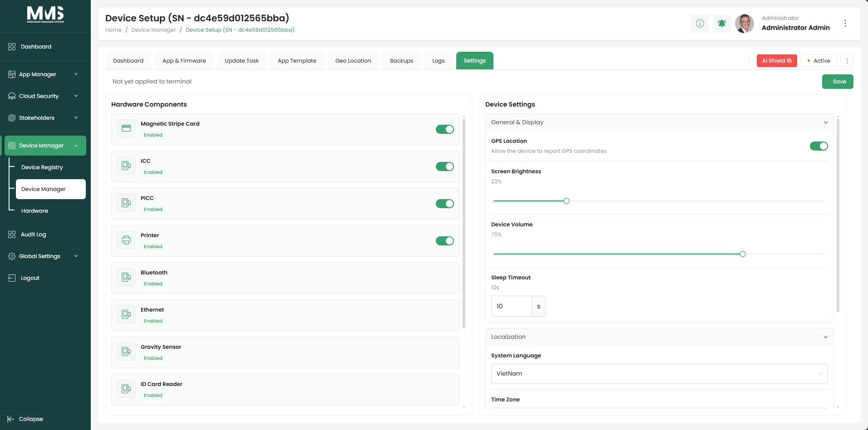The height and width of the screenshot is (430, 868).
Task: Collapse the Localization section chevron
Action: (x=826, y=337)
